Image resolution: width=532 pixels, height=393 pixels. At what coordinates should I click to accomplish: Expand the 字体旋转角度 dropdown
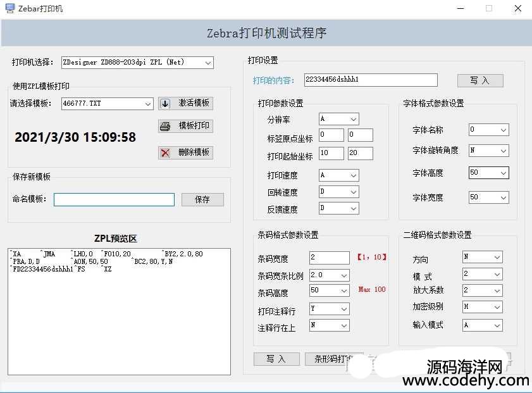pos(488,151)
